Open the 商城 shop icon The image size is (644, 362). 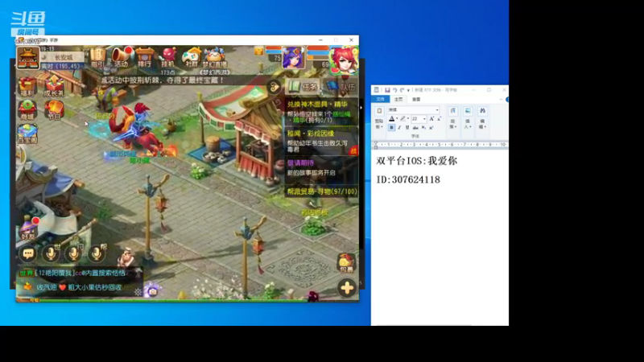pos(27,110)
